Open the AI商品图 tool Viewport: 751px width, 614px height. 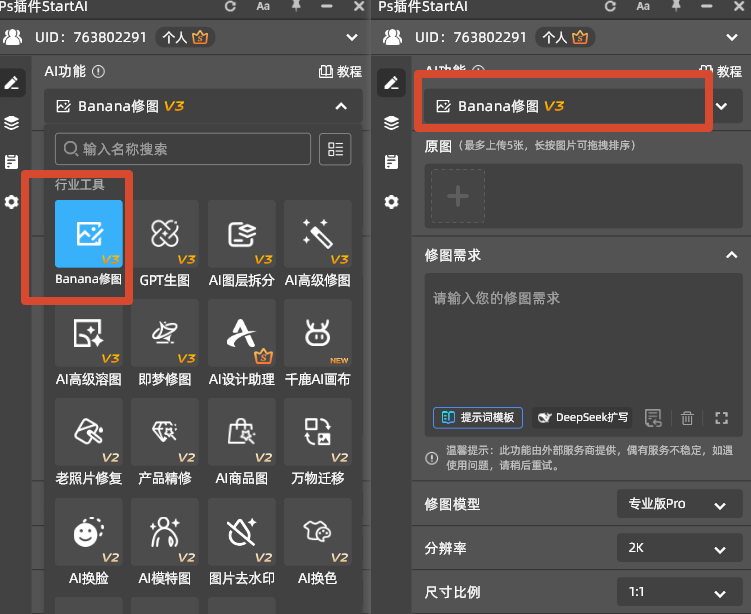[241, 432]
